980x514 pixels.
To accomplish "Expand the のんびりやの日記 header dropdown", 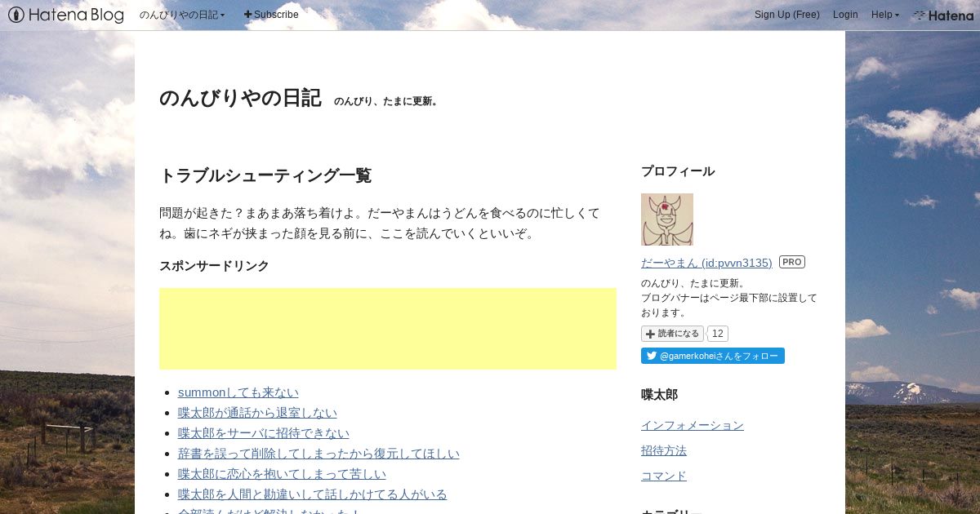I will (x=182, y=15).
